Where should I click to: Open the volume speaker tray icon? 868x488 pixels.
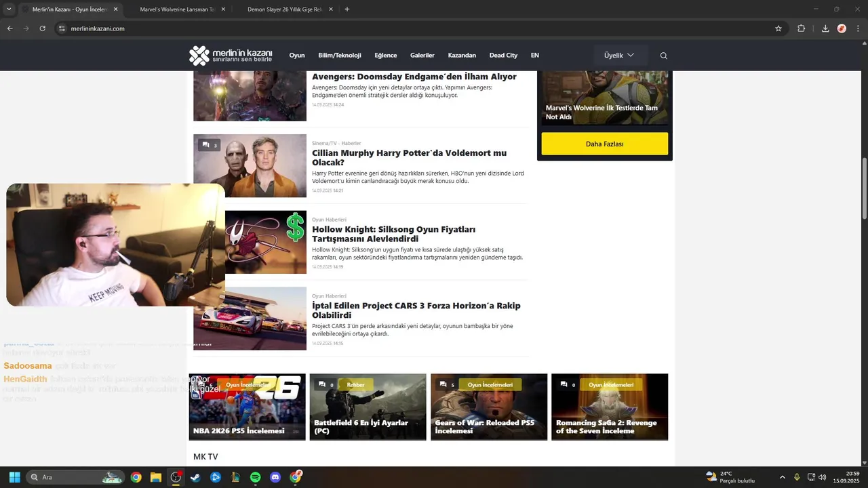tap(823, 477)
